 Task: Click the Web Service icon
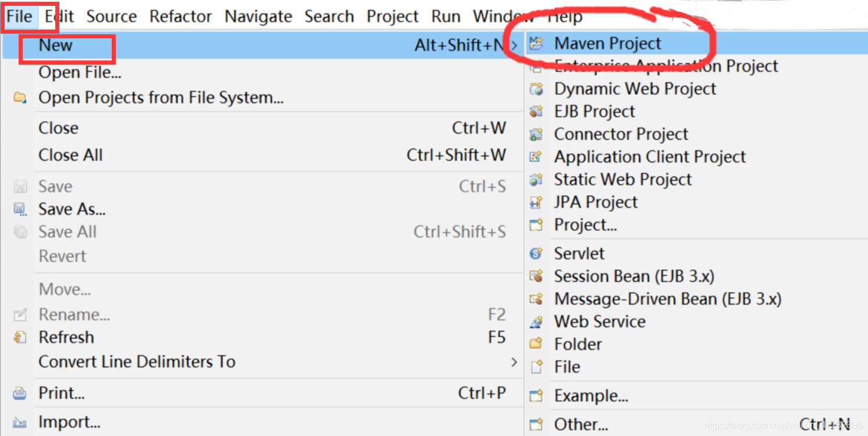tap(536, 321)
